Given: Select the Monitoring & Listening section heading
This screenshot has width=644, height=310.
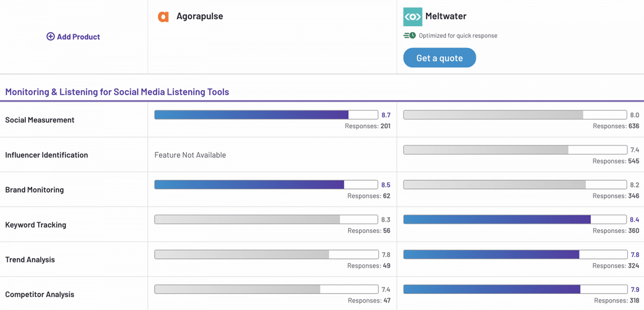Looking at the screenshot, I should [x=117, y=92].
